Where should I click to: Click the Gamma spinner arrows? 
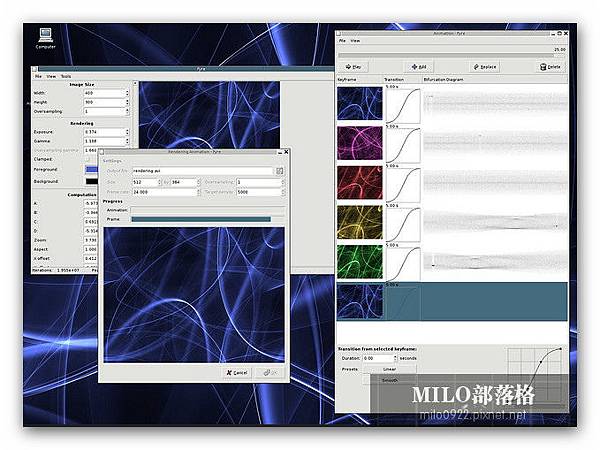pos(127,141)
